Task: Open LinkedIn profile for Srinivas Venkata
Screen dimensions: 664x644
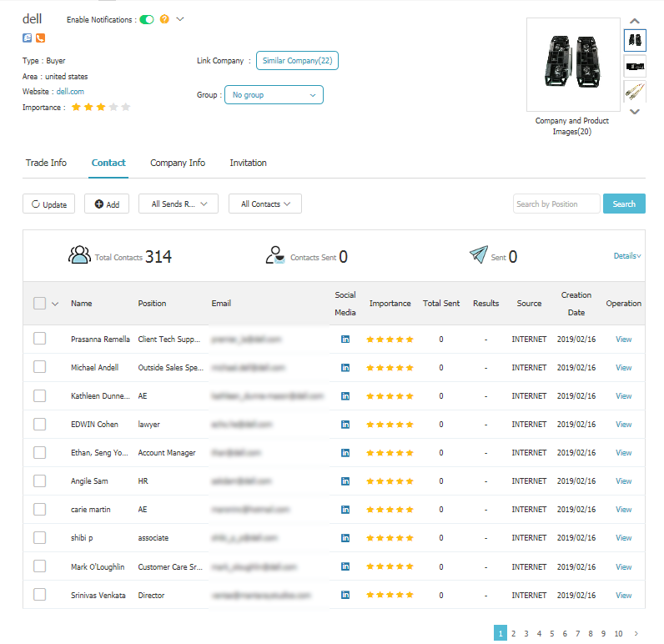Action: click(345, 595)
